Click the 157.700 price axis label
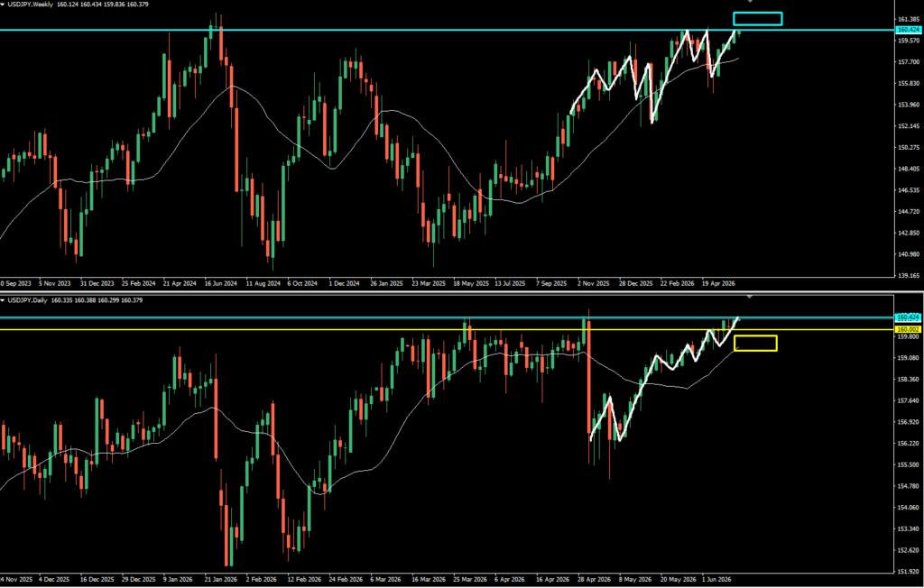The image size is (924, 588). coord(910,62)
